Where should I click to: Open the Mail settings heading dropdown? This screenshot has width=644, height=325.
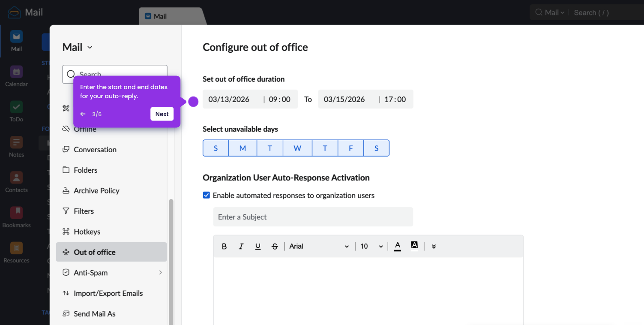point(78,47)
